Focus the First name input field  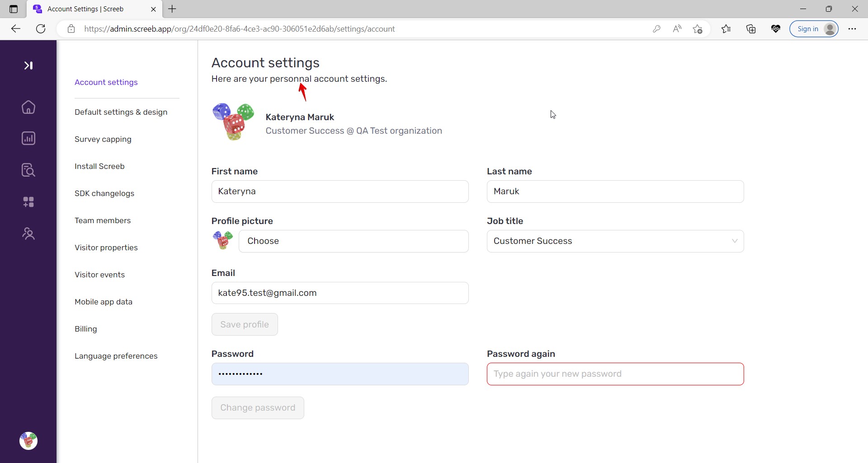(x=340, y=192)
